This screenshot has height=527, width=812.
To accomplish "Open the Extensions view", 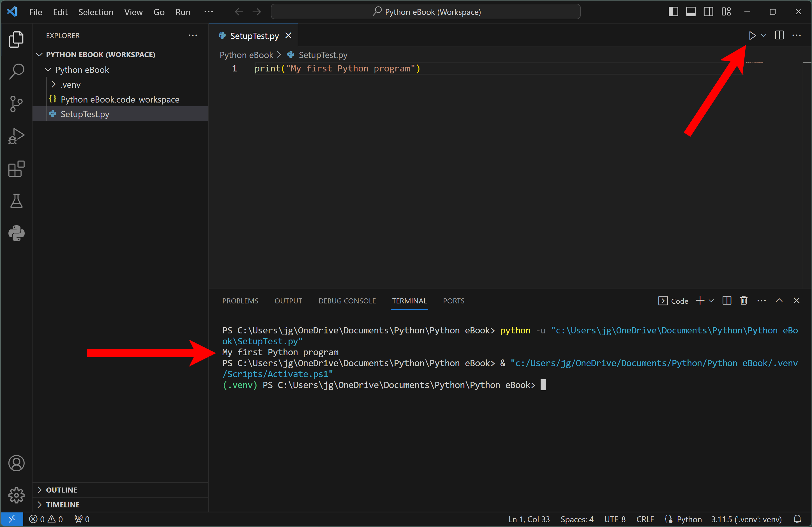I will [16, 168].
